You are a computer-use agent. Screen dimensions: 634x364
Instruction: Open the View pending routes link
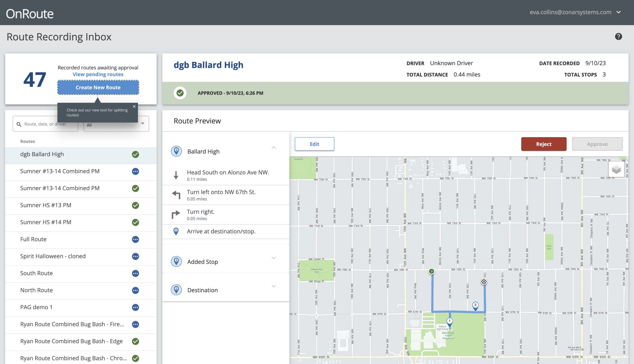(x=98, y=74)
